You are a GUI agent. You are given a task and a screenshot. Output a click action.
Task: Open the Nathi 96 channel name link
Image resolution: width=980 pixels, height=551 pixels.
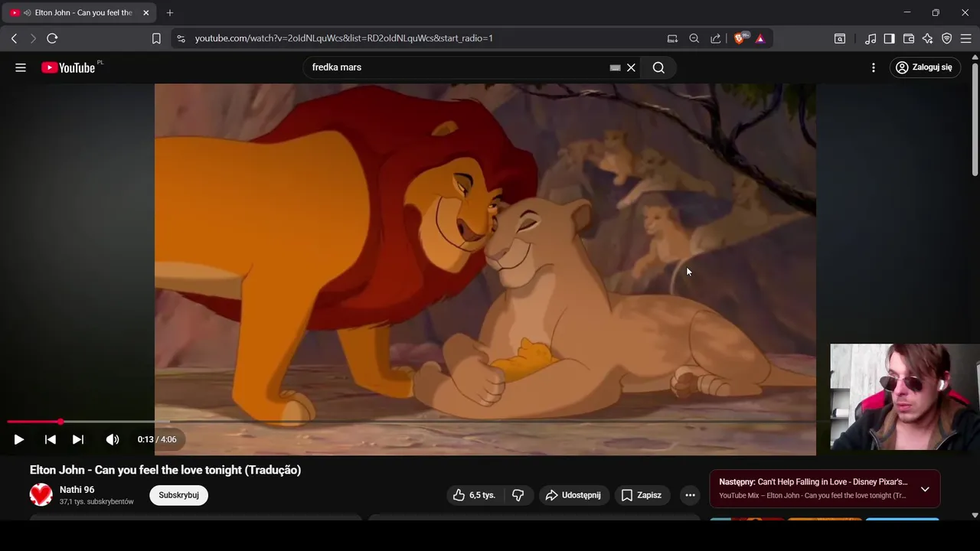tap(77, 490)
